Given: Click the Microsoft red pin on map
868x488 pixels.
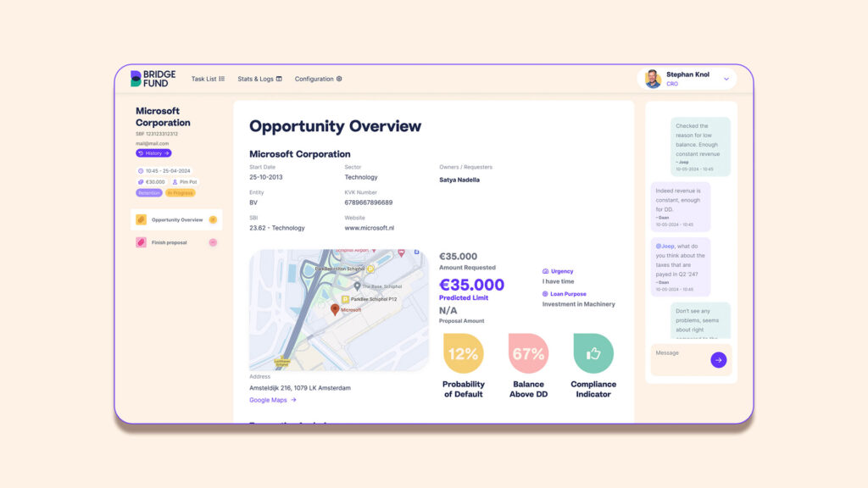Looking at the screenshot, I should [335, 309].
